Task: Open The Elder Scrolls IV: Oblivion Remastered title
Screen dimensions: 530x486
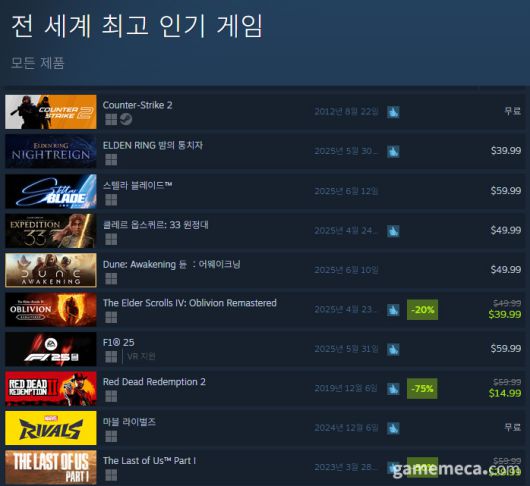Action: click(x=190, y=303)
